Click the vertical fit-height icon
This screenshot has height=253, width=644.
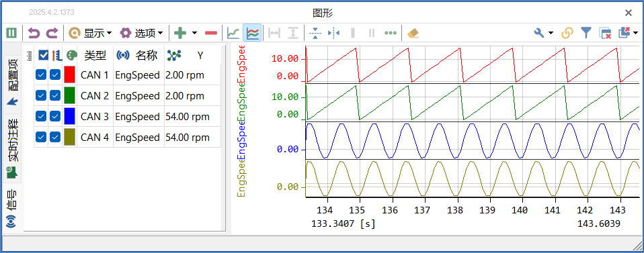pos(293,33)
